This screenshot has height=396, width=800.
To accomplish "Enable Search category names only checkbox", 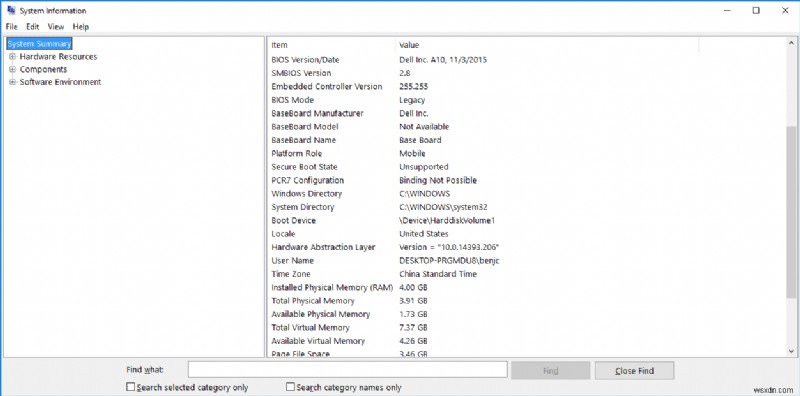I will pos(290,387).
